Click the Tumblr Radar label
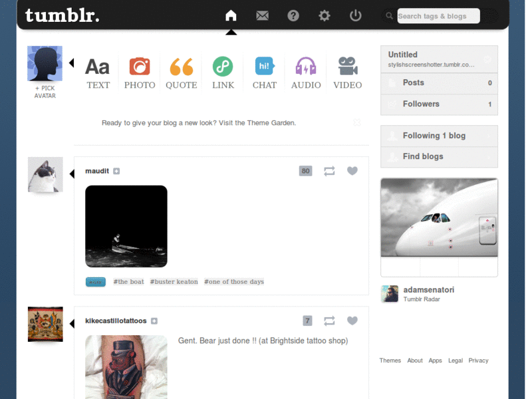Screen dimensions: 532x399 422,299
